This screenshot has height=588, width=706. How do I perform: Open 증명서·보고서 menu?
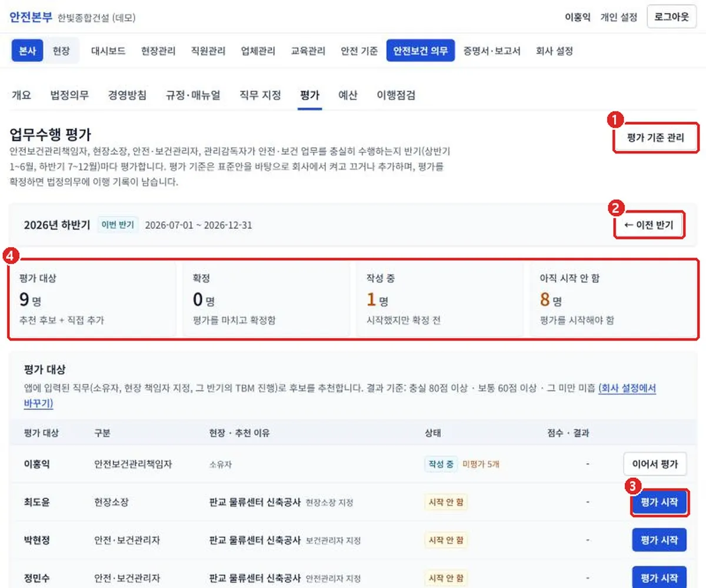click(492, 51)
